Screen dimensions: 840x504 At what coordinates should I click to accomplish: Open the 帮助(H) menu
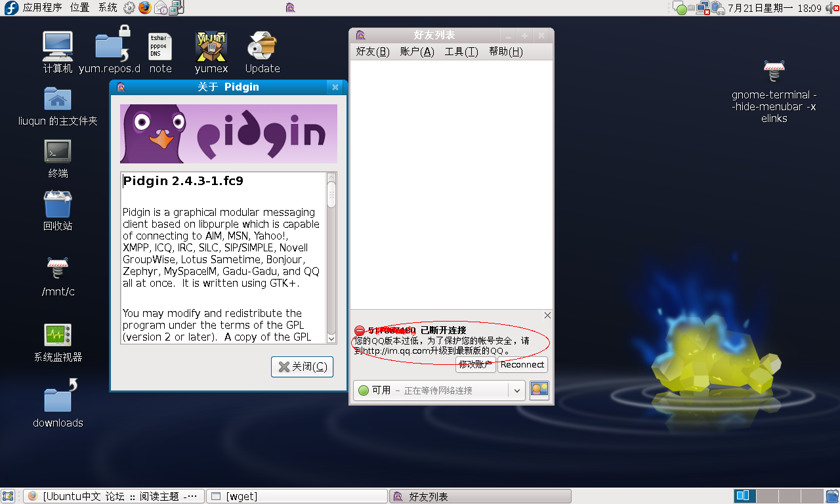(505, 52)
